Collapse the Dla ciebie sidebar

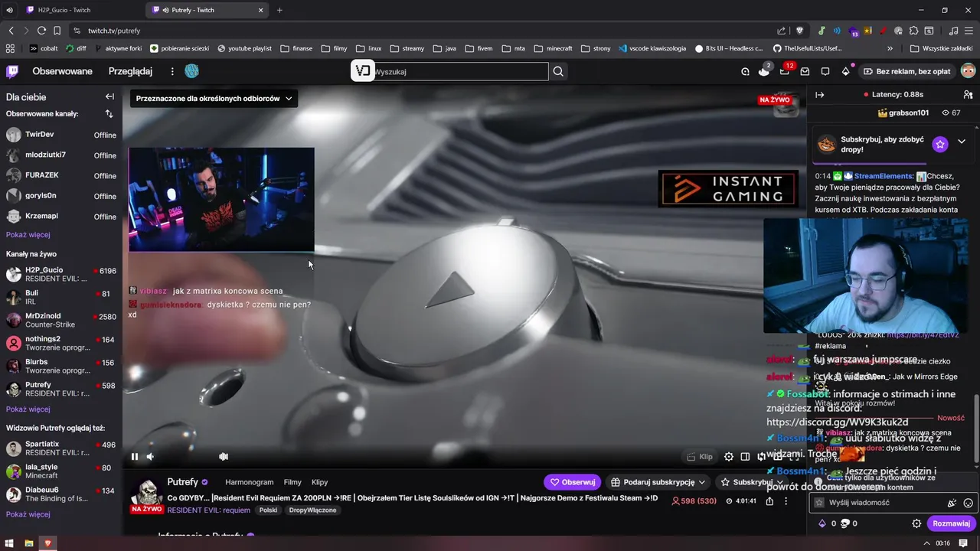pyautogui.click(x=109, y=96)
